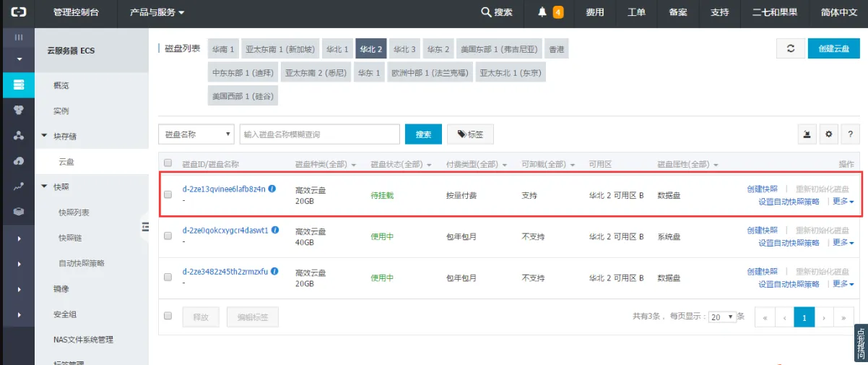This screenshot has height=365, width=868.
Task: Click 设置自动快照策略 for disk d-2ze0qokcxygcr4daswt1
Action: [x=789, y=244]
